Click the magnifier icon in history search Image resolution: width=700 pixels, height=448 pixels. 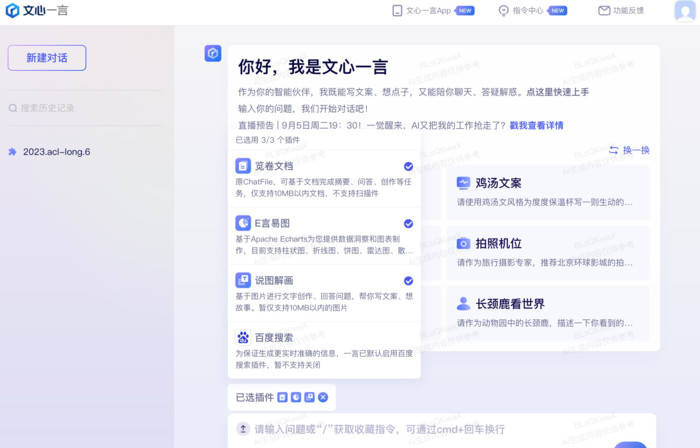pos(13,108)
